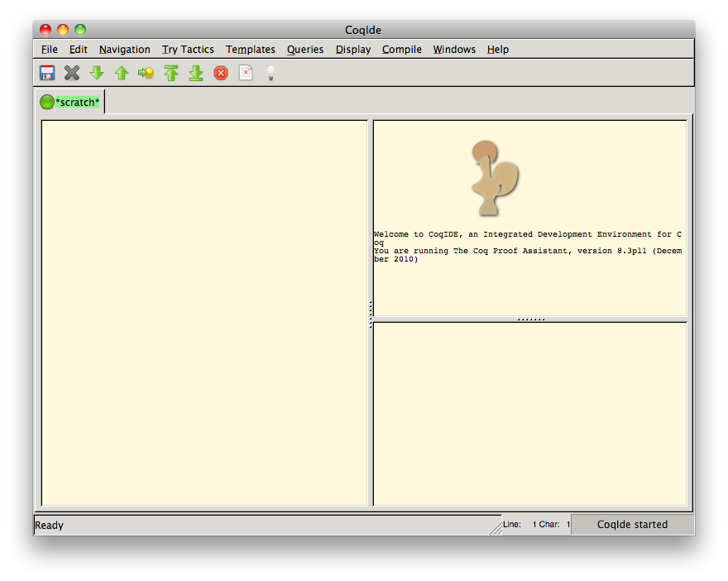This screenshot has height=581, width=728.
Task: Click the Go to start icon
Action: coord(171,73)
